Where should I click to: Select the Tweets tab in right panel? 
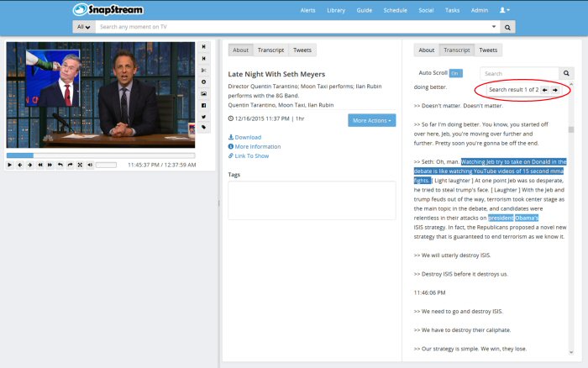tap(488, 50)
